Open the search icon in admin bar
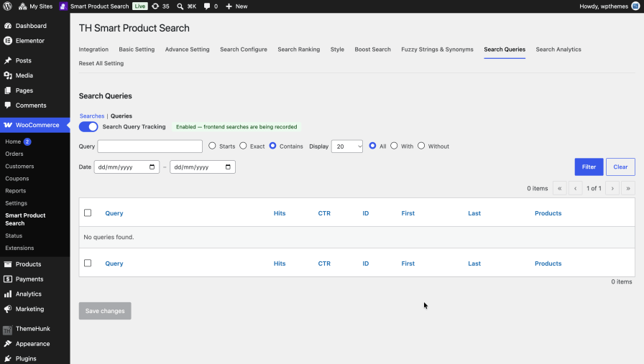The height and width of the screenshot is (364, 644). (x=180, y=6)
